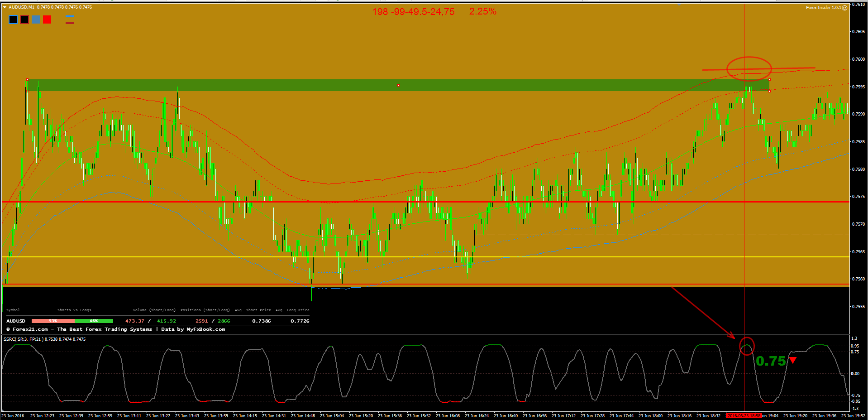The width and height of the screenshot is (868, 420).
Task: Click the 1.3 indicator scale label
Action: [x=854, y=338]
